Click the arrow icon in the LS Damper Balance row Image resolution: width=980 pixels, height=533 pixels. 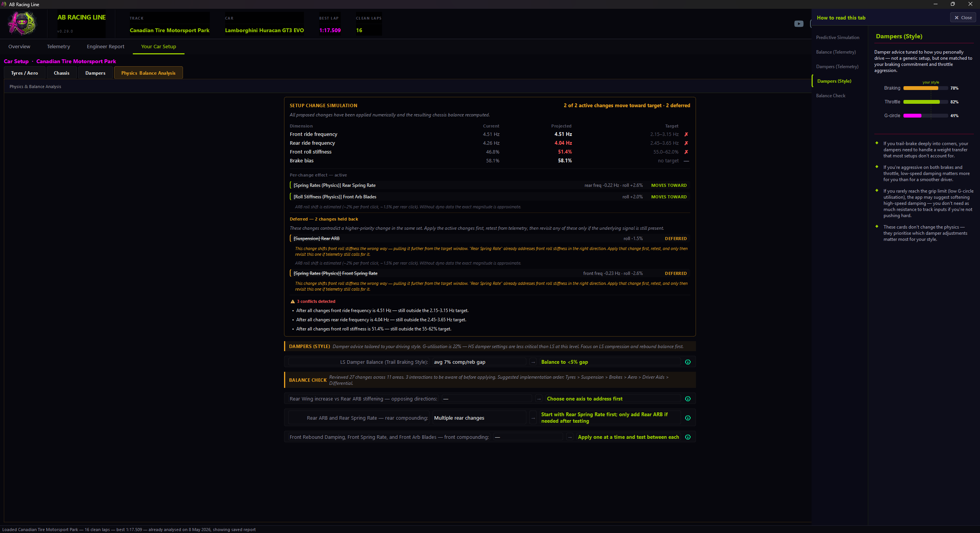click(533, 362)
